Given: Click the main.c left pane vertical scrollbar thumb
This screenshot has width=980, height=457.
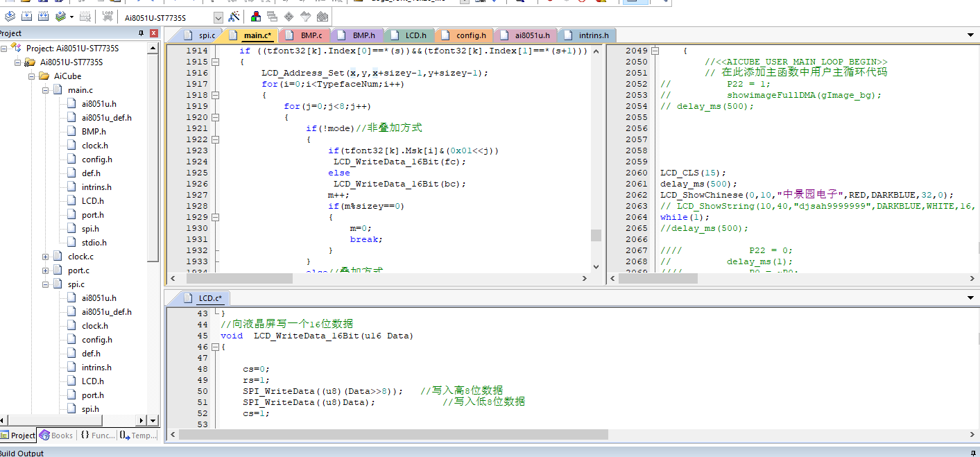Looking at the screenshot, I should (x=596, y=235).
